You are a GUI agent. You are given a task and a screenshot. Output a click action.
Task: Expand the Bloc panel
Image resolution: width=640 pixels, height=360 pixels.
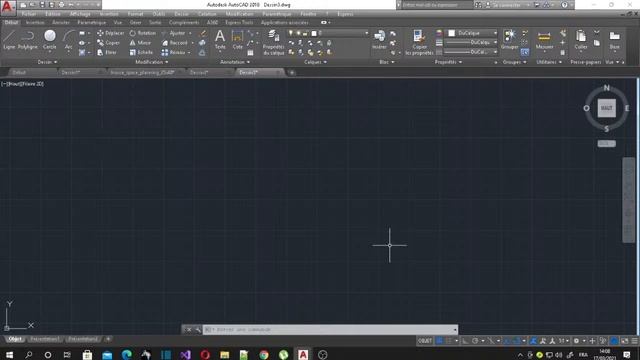point(387,62)
